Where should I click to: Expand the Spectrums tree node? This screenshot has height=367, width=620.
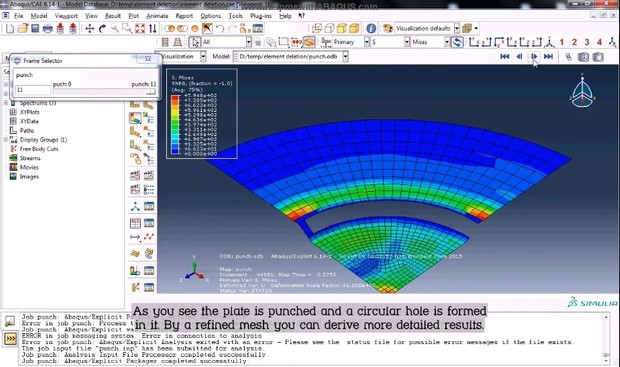click(6, 103)
